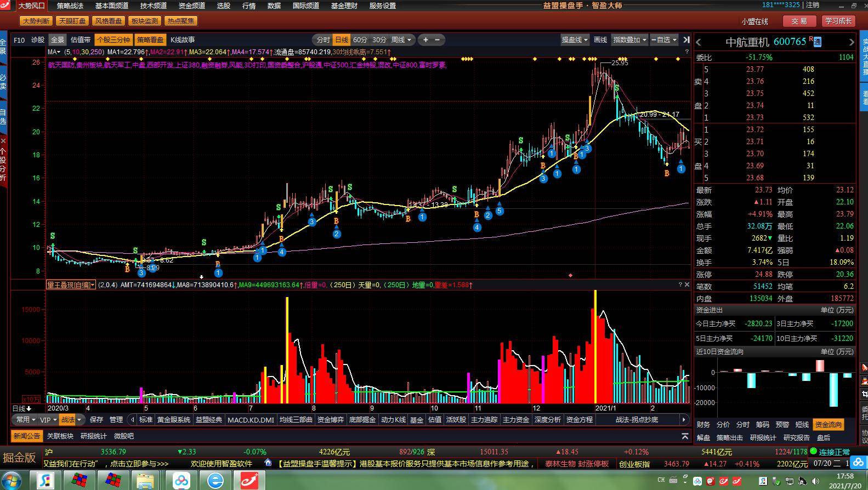Select 资金流向 tab in right panel
868x490 pixels.
[829, 424]
